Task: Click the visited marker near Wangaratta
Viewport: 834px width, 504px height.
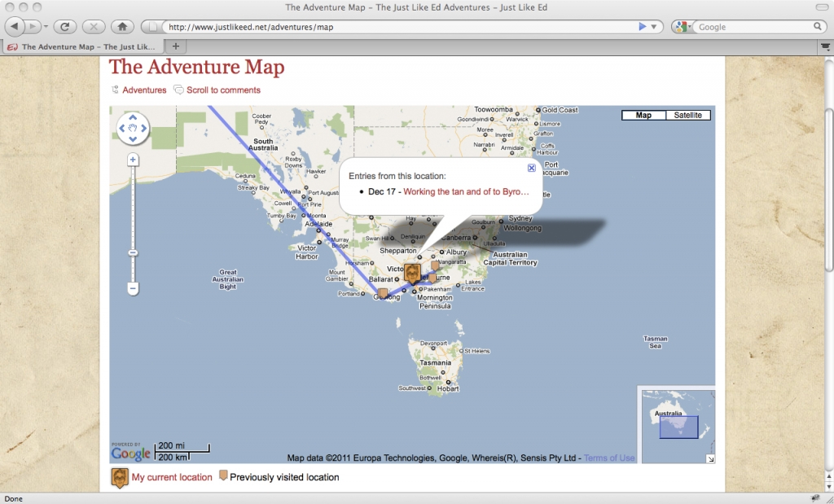Action: pos(435,265)
